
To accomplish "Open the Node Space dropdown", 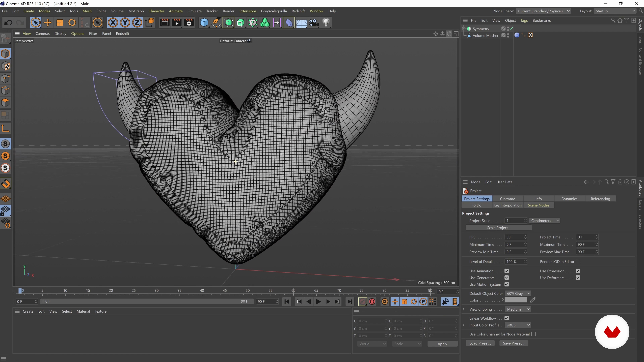I will click(x=544, y=11).
